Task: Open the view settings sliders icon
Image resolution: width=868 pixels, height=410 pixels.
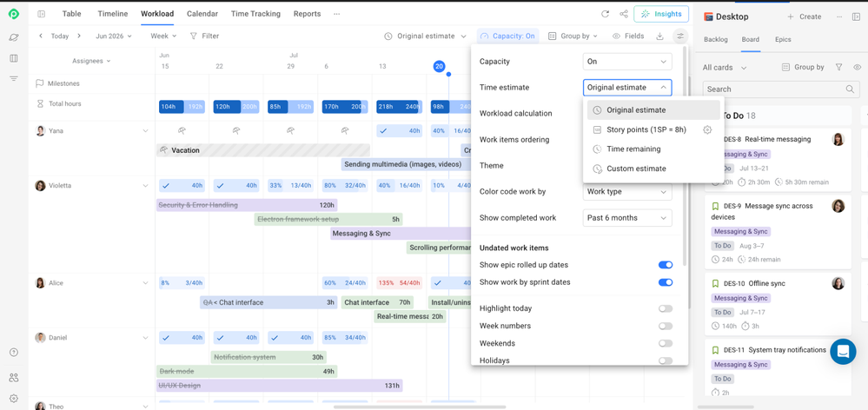Action: tap(680, 36)
